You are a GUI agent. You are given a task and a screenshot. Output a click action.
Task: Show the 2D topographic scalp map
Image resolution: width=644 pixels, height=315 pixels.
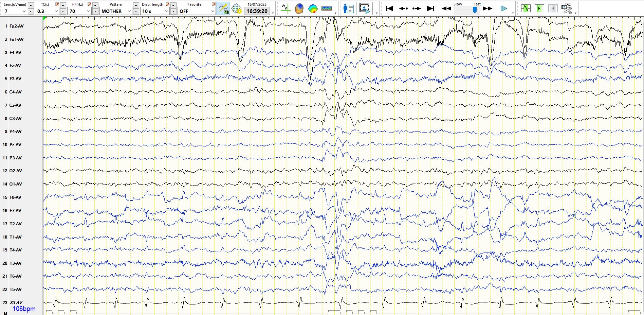313,8
